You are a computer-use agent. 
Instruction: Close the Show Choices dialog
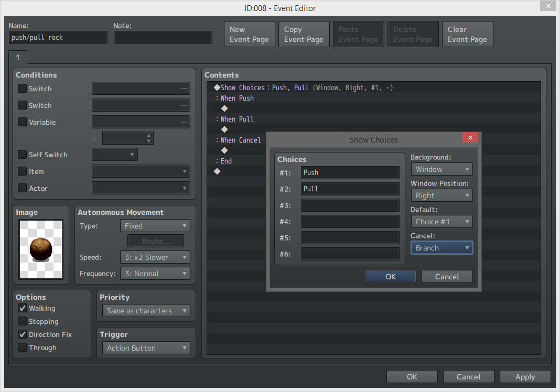pyautogui.click(x=469, y=138)
